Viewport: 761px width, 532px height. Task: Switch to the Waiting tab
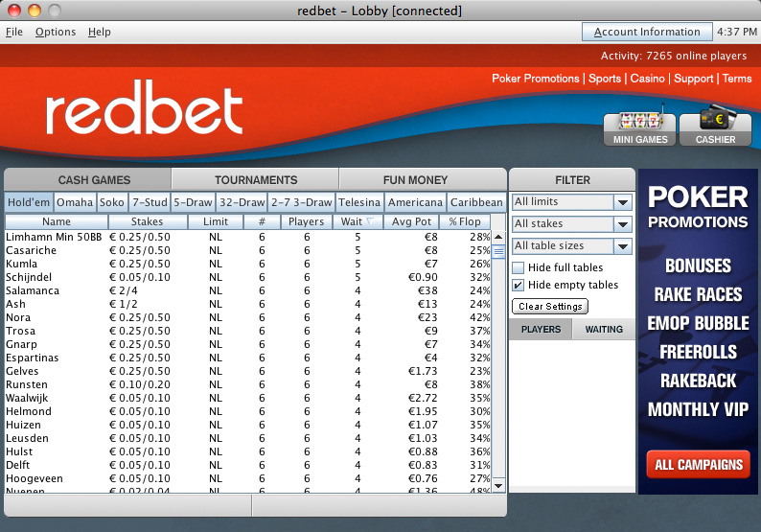coord(604,329)
